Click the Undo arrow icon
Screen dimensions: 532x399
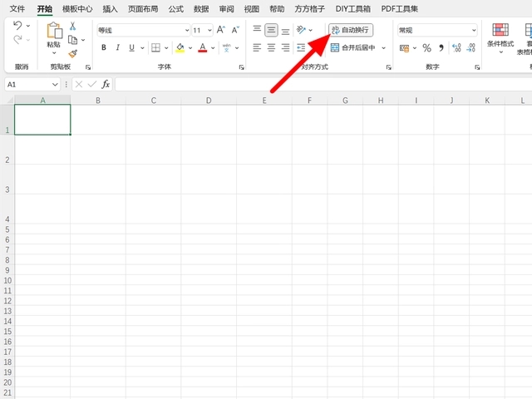(x=17, y=26)
